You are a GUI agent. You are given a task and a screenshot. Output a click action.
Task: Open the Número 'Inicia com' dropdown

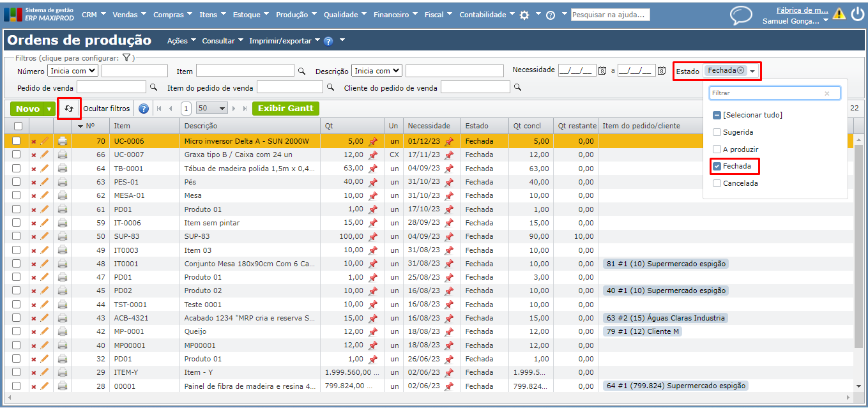click(73, 71)
